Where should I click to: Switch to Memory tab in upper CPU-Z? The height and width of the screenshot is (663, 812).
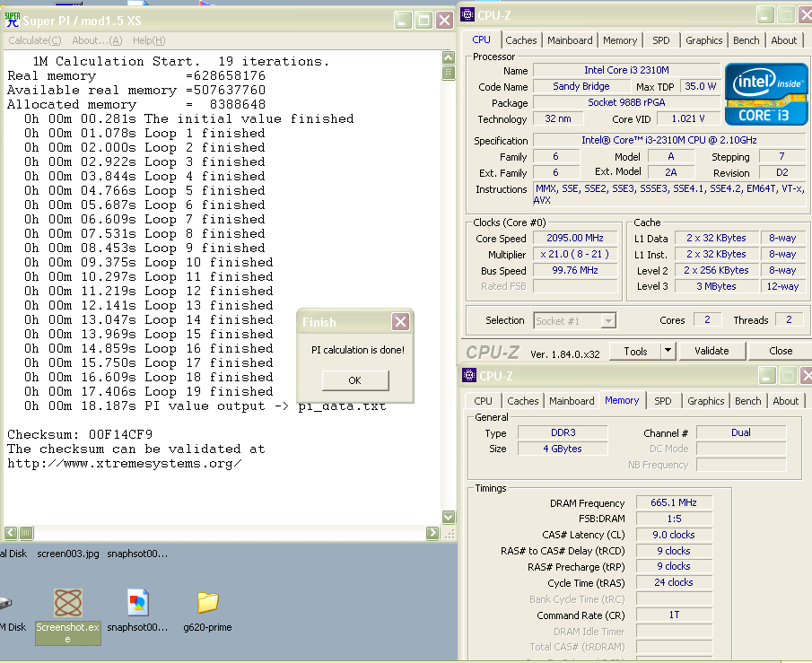click(x=620, y=40)
